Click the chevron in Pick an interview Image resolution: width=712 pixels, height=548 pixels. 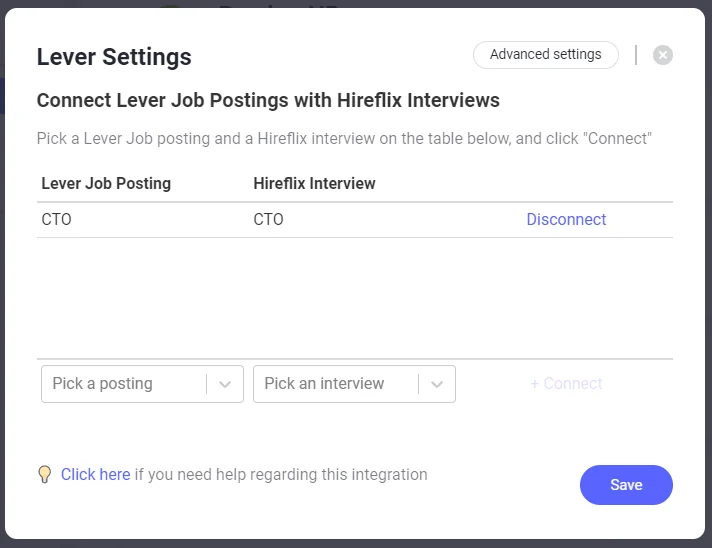click(x=437, y=385)
